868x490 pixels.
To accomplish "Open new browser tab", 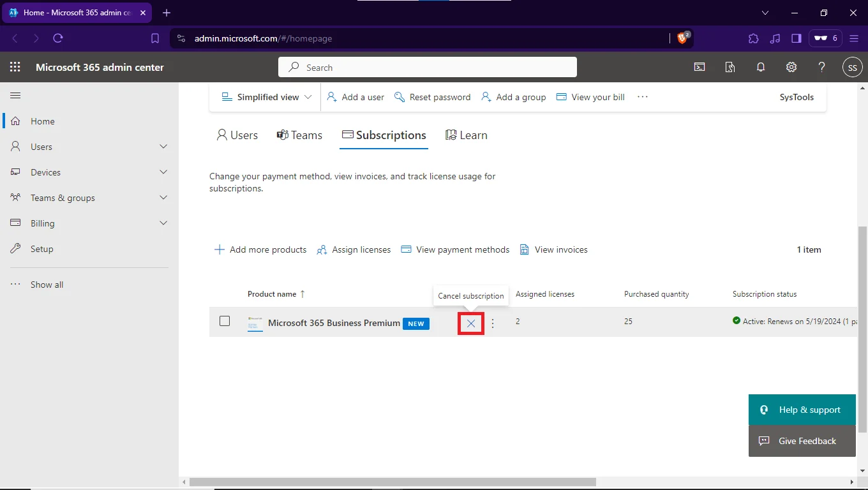I will click(x=167, y=13).
